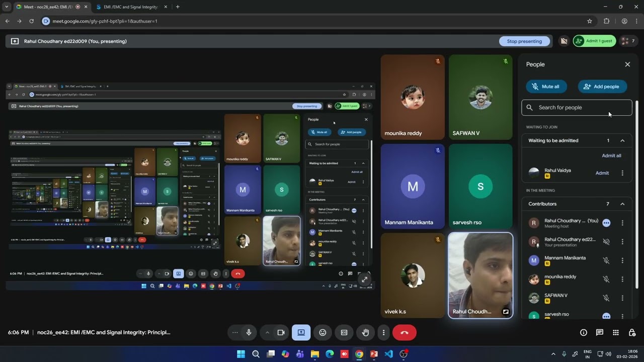The height and width of the screenshot is (362, 644).
Task: Close the People side panel
Action: point(627,64)
